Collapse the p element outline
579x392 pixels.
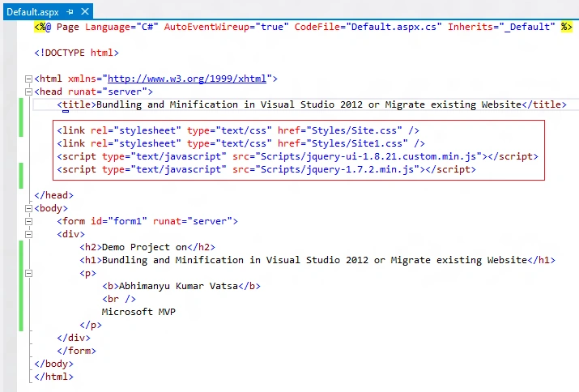click(28, 274)
